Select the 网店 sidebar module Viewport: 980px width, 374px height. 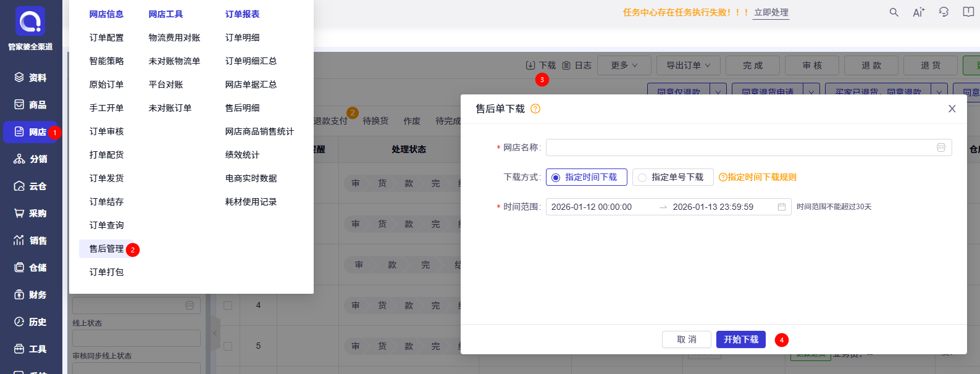click(30, 132)
